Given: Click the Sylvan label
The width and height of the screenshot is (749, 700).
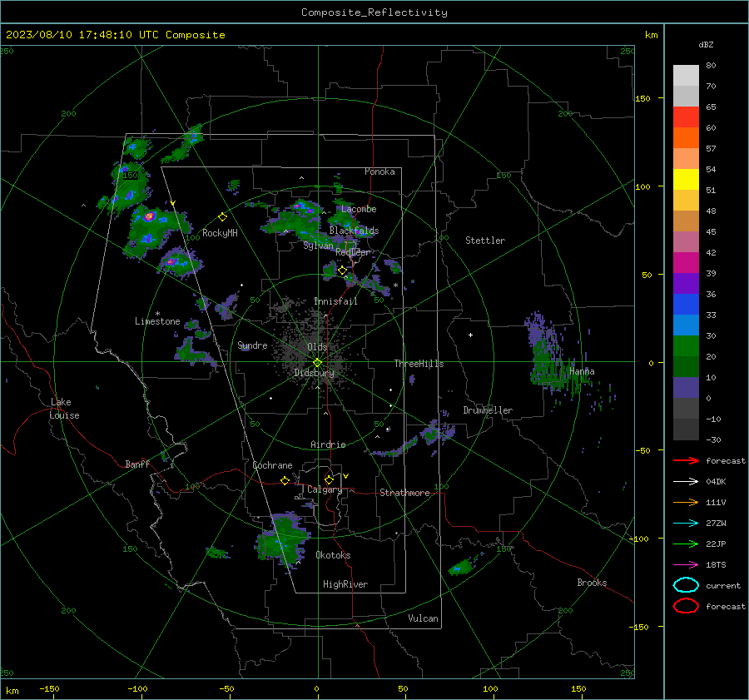Looking at the screenshot, I should tap(318, 246).
